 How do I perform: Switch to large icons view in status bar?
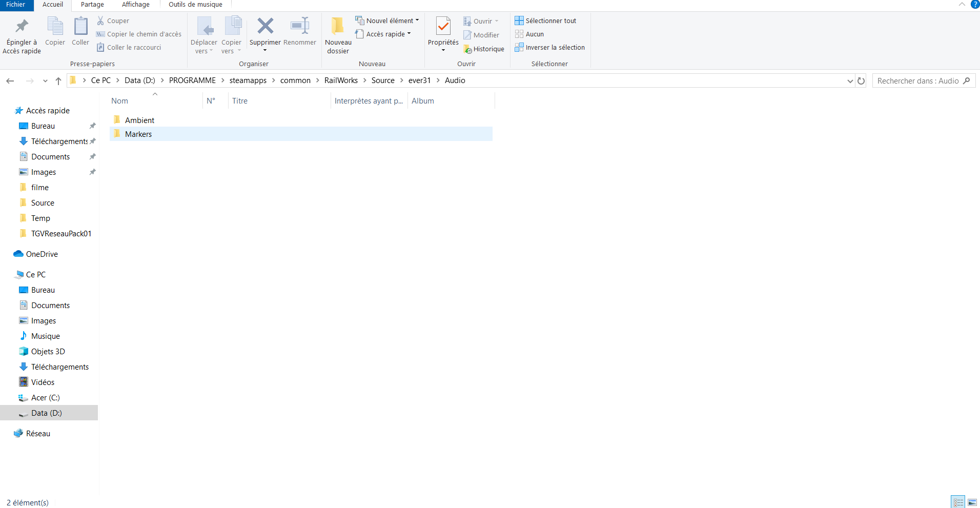(x=972, y=502)
